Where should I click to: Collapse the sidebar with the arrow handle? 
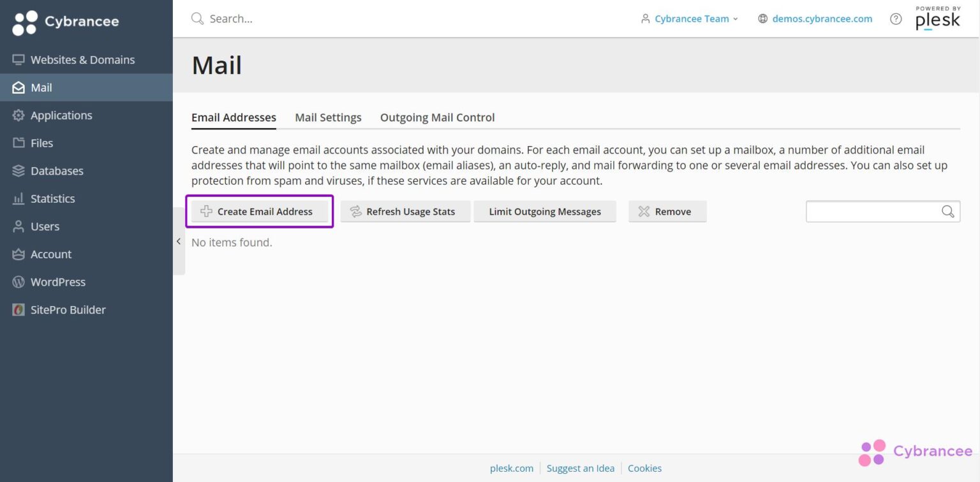pyautogui.click(x=179, y=242)
